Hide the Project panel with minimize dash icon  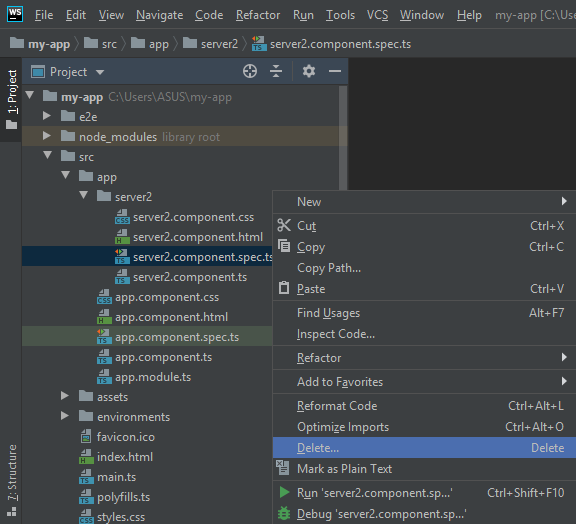335,71
